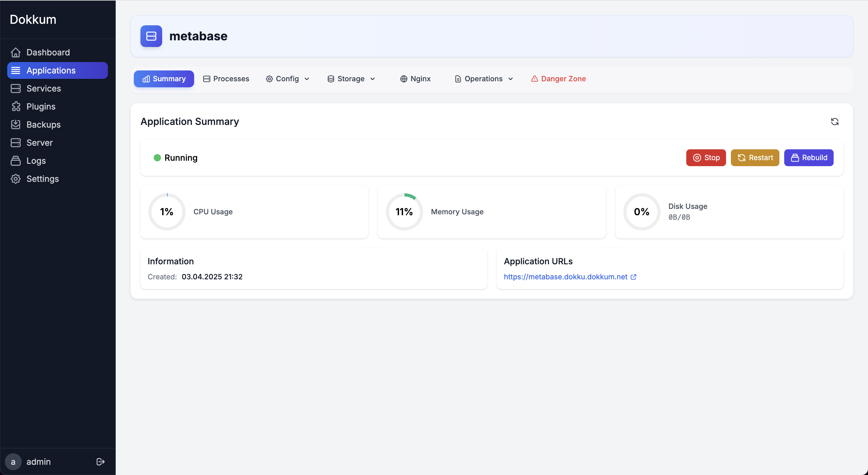This screenshot has width=868, height=475.
Task: Switch to the Processes tab
Action: click(226, 79)
